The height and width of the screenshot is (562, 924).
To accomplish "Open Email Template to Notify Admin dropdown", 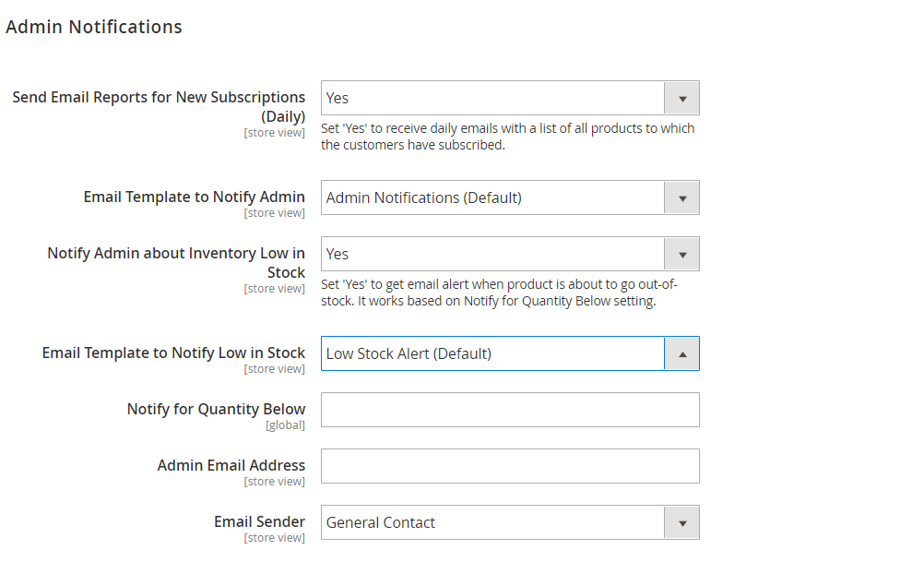I will click(510, 197).
